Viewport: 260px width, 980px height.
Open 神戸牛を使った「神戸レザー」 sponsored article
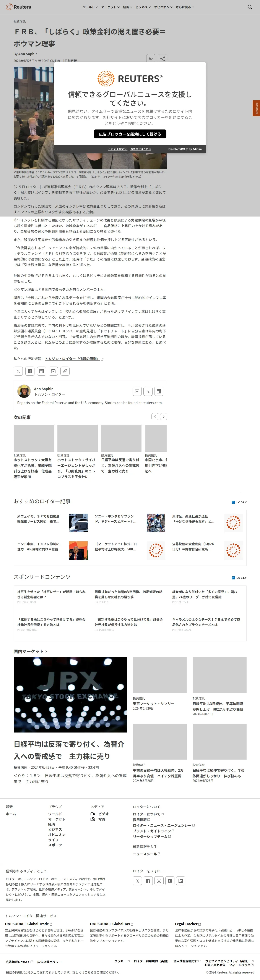[51, 594]
